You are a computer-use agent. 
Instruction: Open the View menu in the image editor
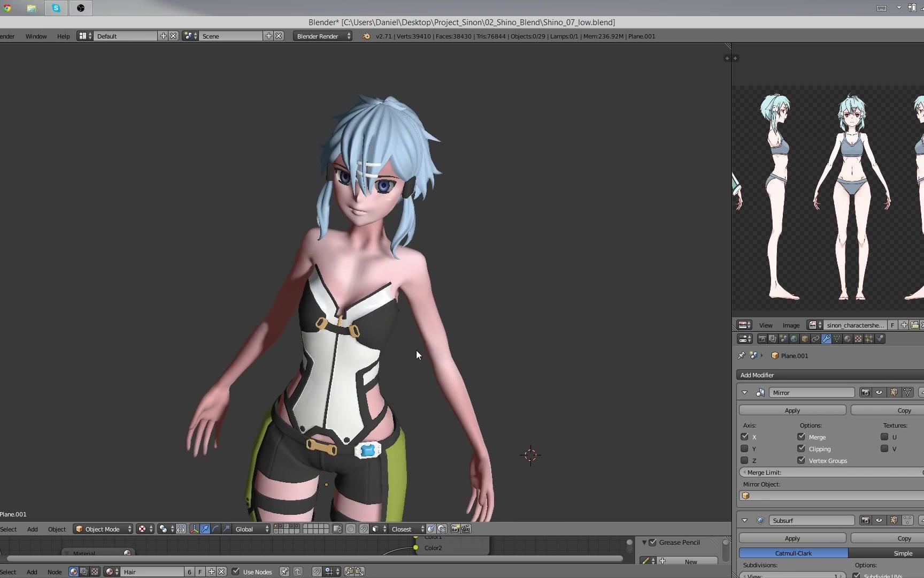(765, 325)
